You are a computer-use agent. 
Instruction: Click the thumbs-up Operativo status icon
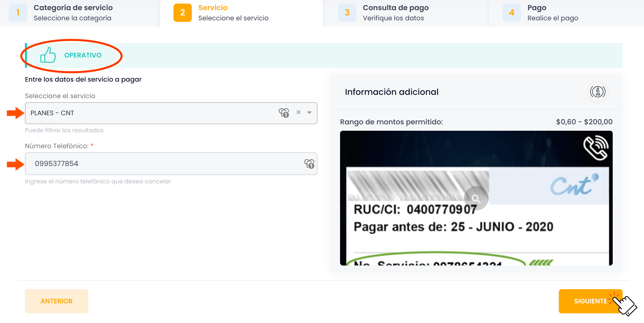point(48,55)
